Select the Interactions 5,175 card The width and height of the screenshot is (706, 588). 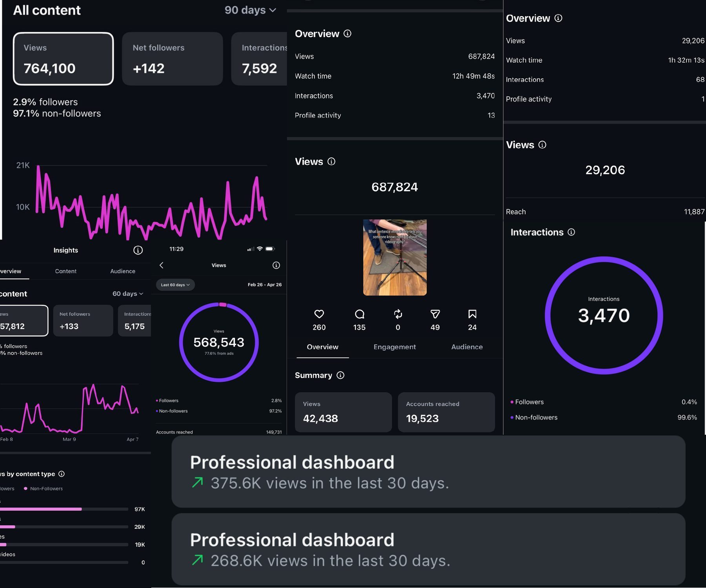pyautogui.click(x=135, y=321)
